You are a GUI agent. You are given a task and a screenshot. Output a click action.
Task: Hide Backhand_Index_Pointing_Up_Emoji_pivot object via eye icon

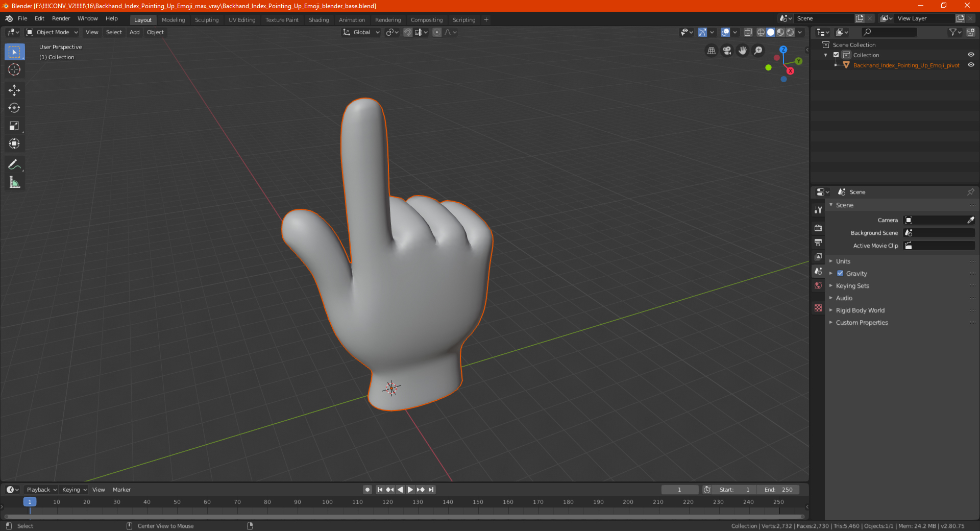point(970,65)
